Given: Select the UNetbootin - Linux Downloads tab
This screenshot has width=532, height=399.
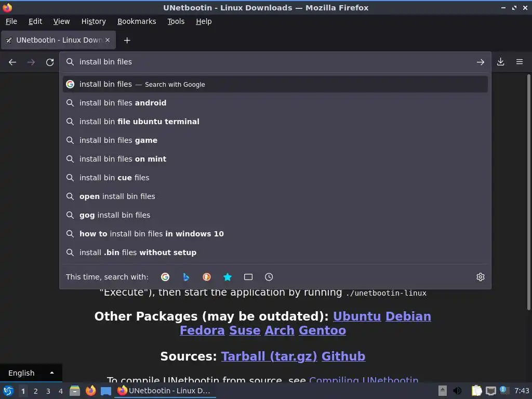Looking at the screenshot, I should click(x=59, y=40).
